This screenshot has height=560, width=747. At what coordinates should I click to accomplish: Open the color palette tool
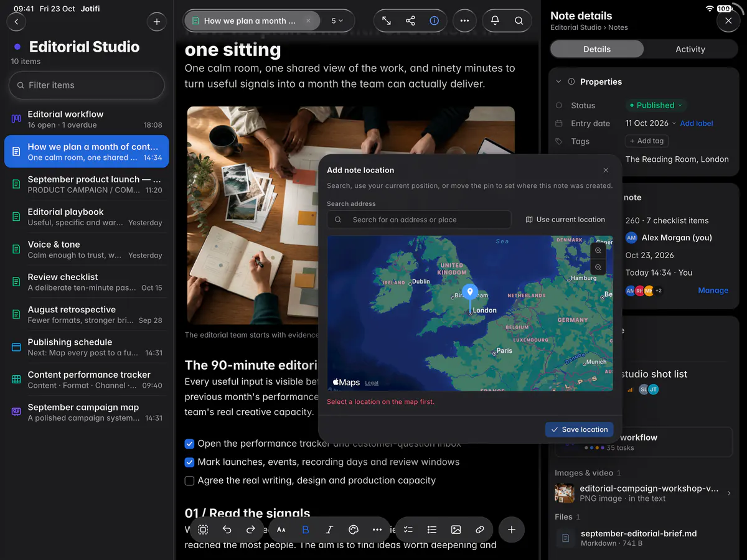tap(354, 530)
